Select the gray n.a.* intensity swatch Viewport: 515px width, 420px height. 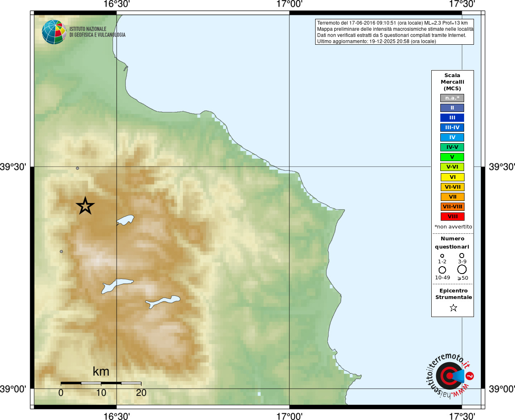[452, 98]
